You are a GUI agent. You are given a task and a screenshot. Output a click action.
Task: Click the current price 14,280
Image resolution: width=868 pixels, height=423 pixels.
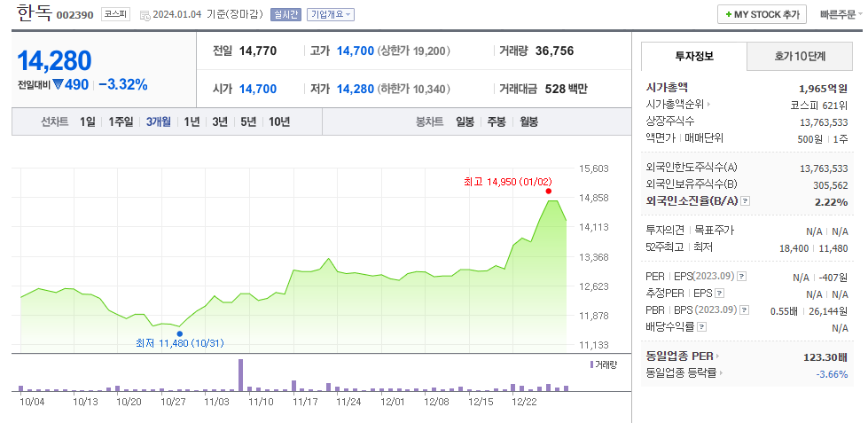pos(54,61)
